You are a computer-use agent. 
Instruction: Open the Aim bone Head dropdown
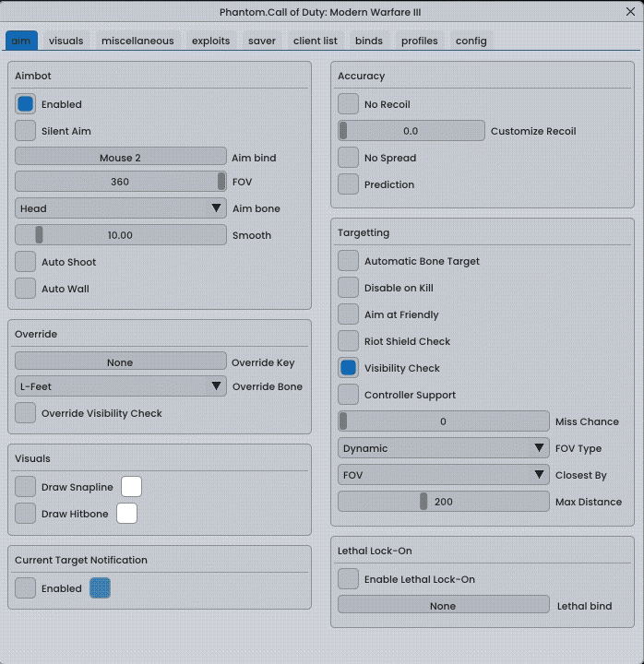tap(121, 208)
